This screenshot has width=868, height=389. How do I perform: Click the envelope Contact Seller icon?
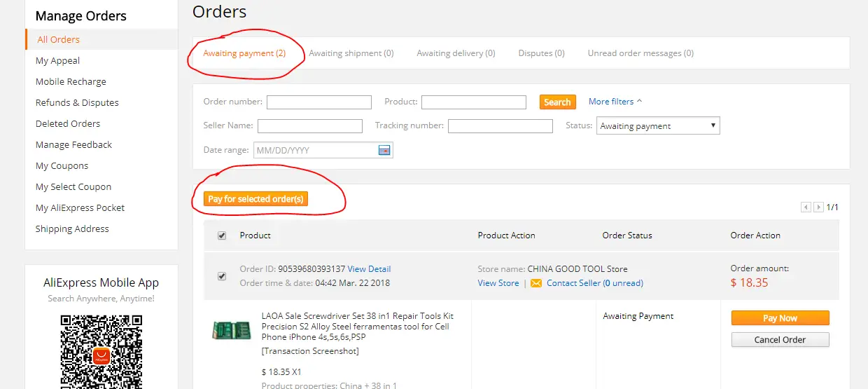(x=536, y=283)
